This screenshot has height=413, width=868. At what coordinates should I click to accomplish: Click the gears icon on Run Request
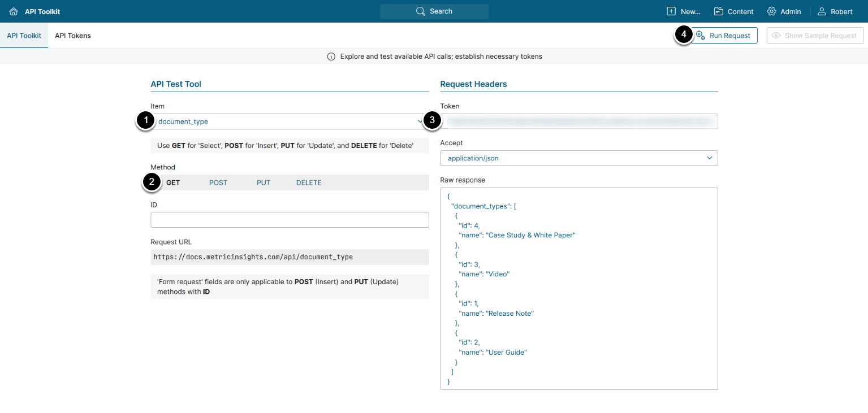[x=700, y=36]
